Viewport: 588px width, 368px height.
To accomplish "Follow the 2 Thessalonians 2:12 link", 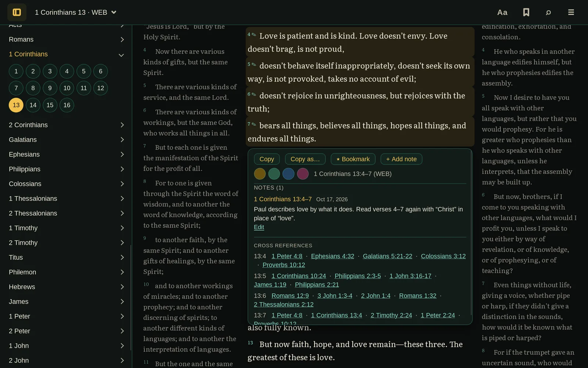I will [x=284, y=305].
